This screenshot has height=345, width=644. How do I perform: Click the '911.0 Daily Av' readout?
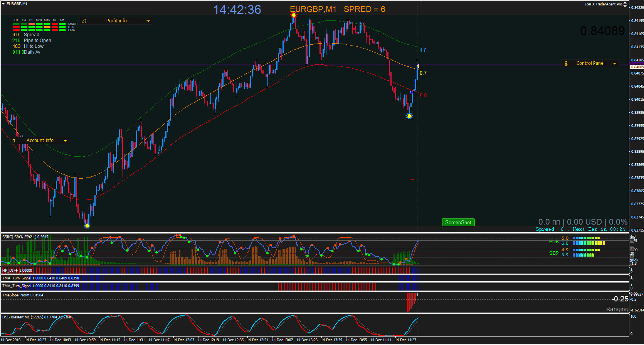click(26, 52)
